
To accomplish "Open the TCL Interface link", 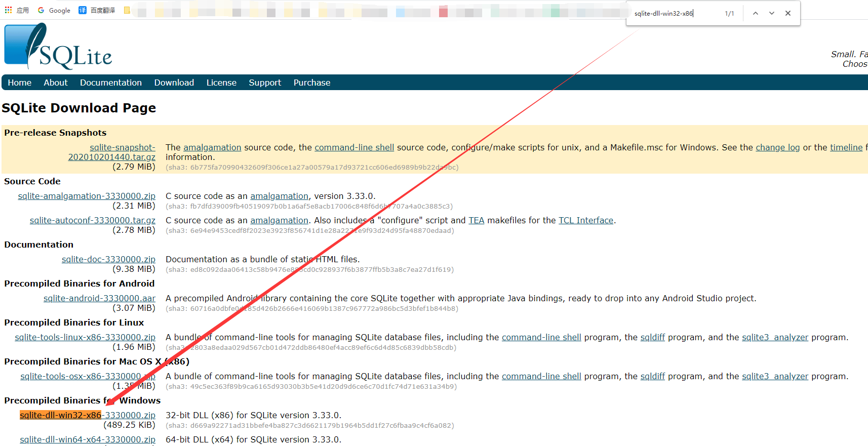I will pyautogui.click(x=586, y=220).
